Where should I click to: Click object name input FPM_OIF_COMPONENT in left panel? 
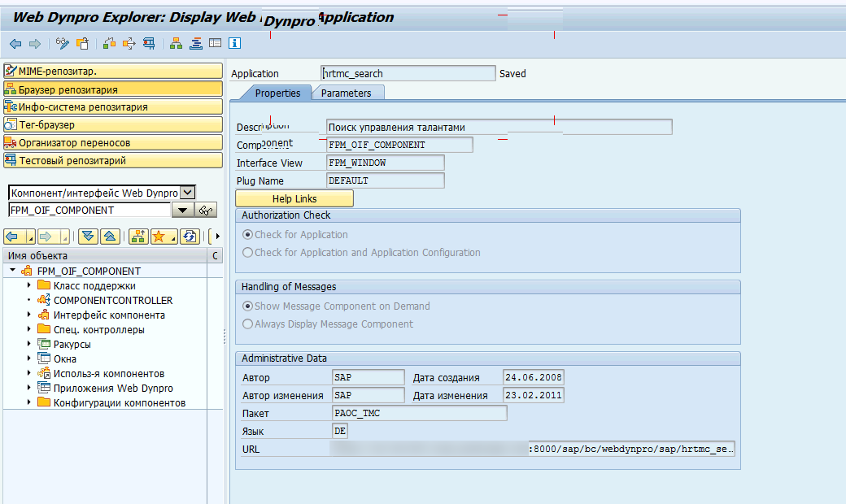[x=89, y=211]
